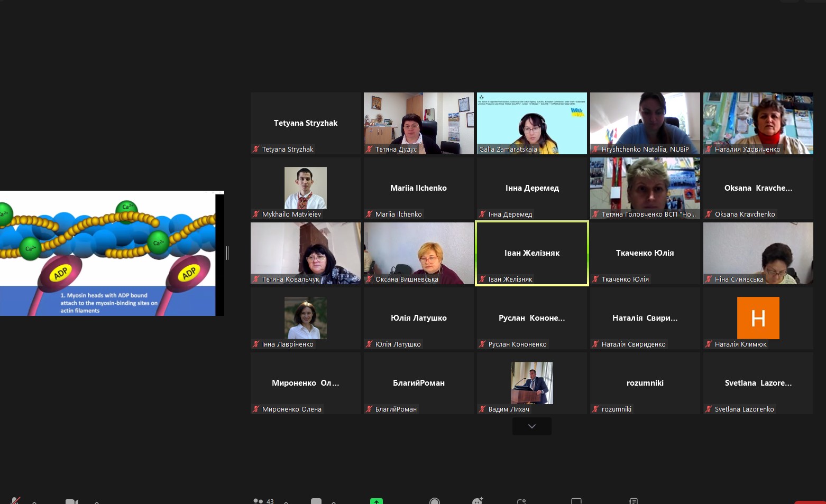The height and width of the screenshot is (504, 826).
Task: Click large rozumniki name in tile
Action: (x=645, y=383)
